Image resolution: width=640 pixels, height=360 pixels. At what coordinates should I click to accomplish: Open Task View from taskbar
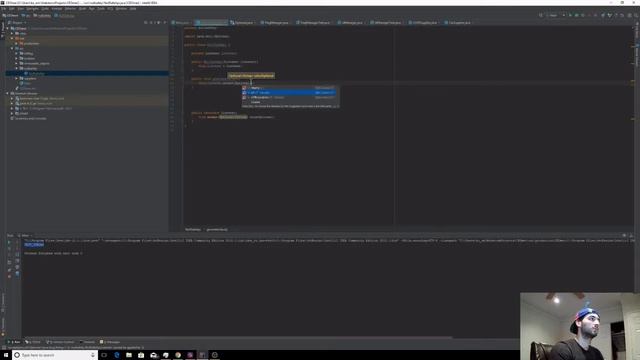coord(104,355)
